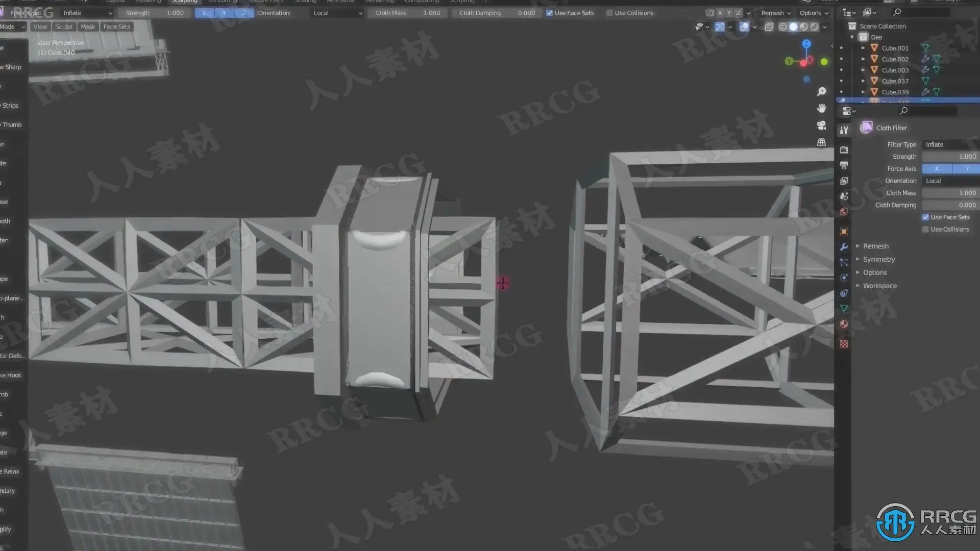
Task: Open the Modifier properties wrench tab
Action: (844, 247)
